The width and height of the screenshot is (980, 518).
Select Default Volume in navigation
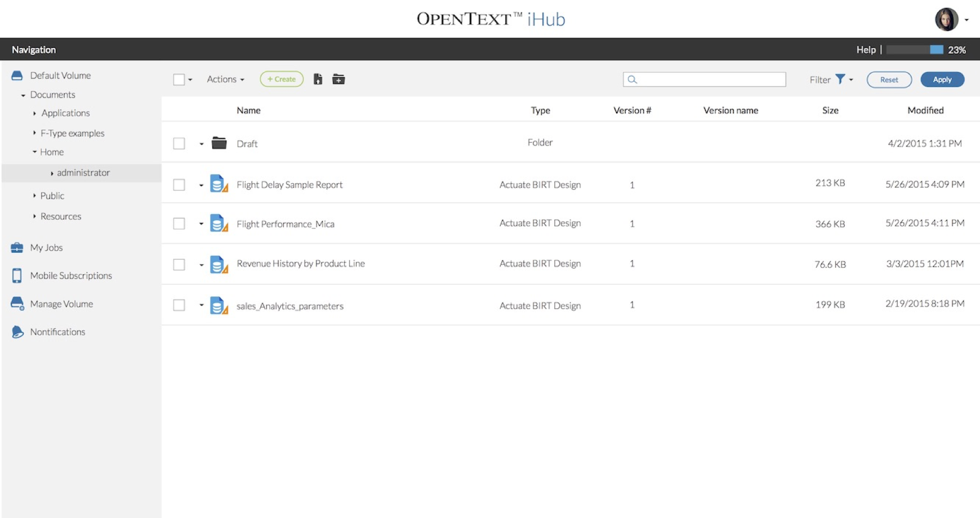click(60, 76)
